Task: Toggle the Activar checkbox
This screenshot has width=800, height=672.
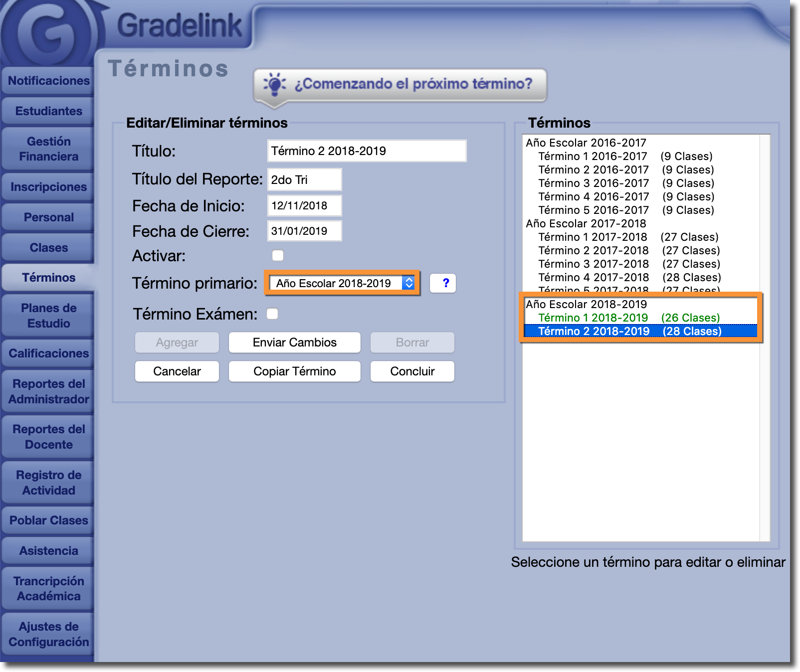Action: (x=278, y=256)
